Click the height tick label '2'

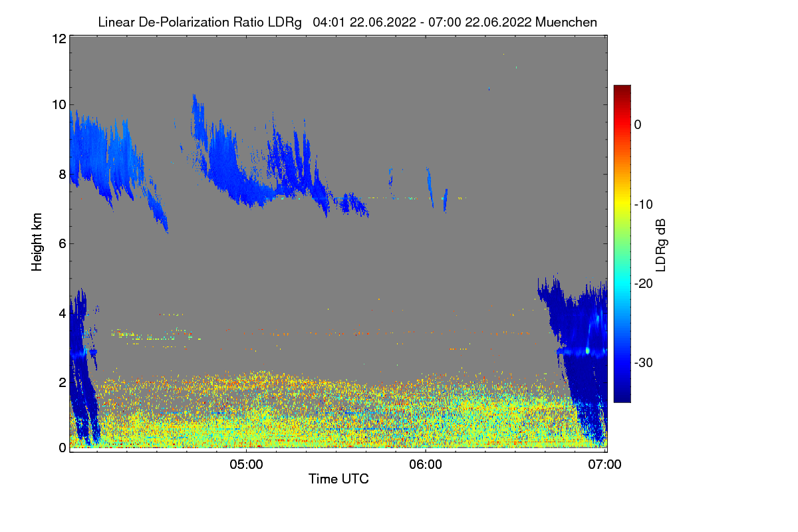(x=62, y=382)
